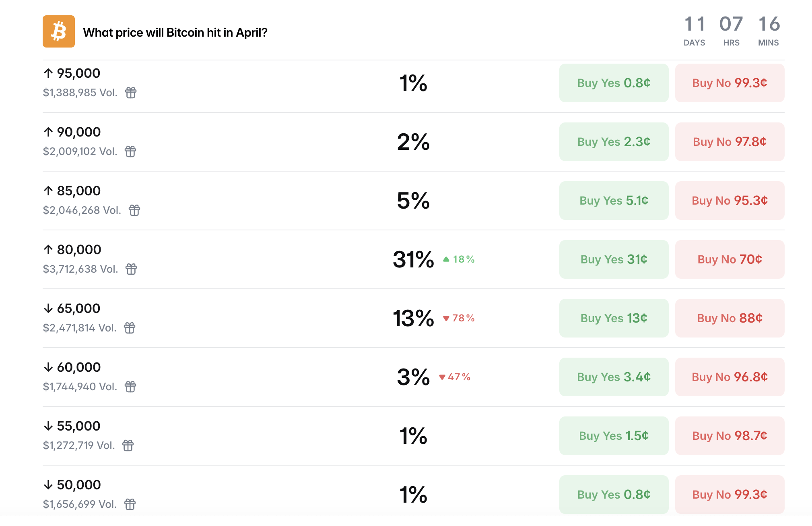
Task: Click Buy Yes 31¢ for 80,000
Action: 613,259
